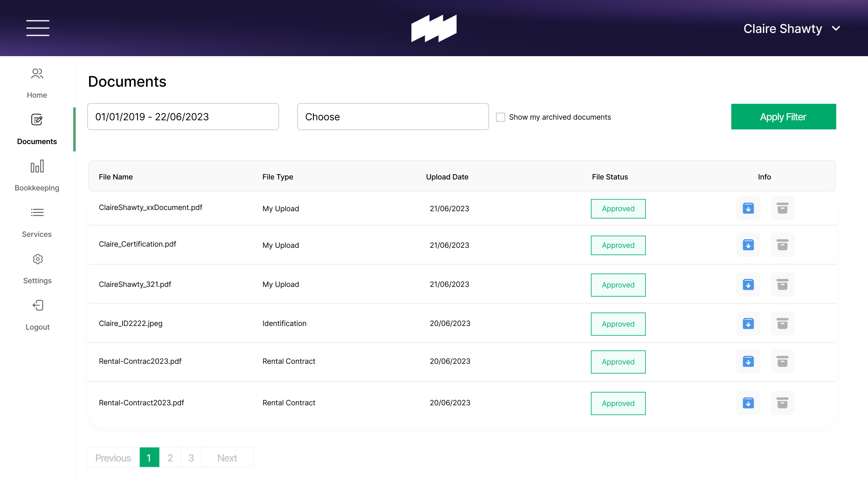Open the Services list icon

tap(37, 212)
